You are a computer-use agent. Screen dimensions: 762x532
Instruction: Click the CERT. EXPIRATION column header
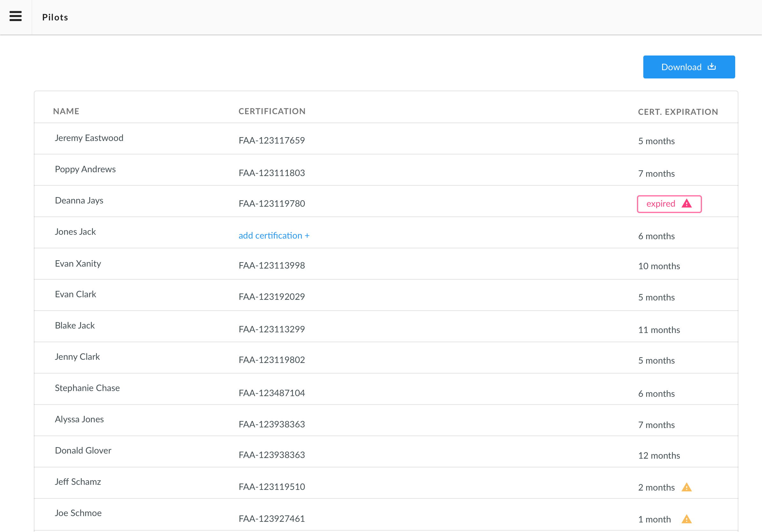tap(678, 112)
